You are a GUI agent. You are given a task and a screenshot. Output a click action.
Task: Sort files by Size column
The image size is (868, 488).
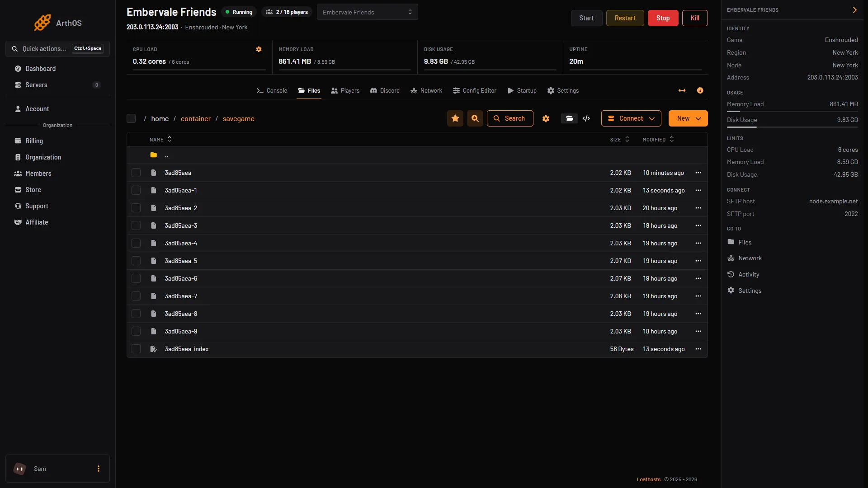point(619,140)
